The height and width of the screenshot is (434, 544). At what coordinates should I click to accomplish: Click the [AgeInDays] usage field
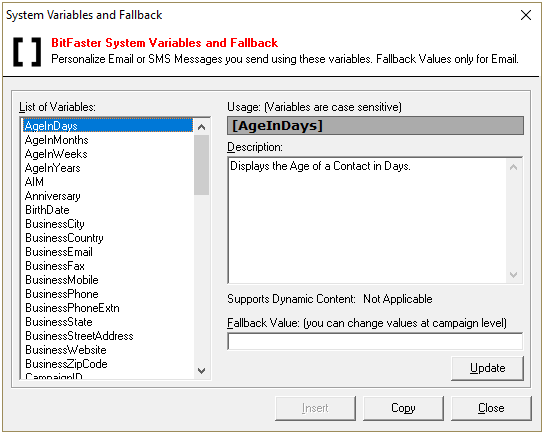click(x=375, y=126)
